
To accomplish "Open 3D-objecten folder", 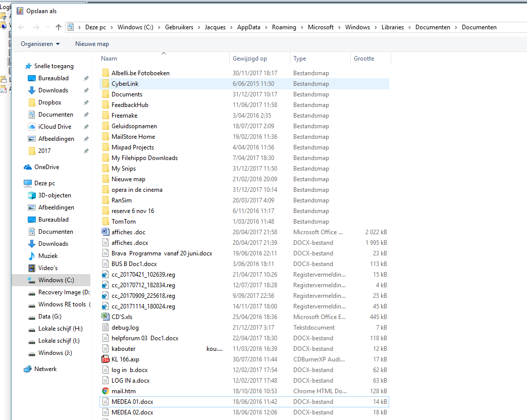I will click(x=50, y=195).
